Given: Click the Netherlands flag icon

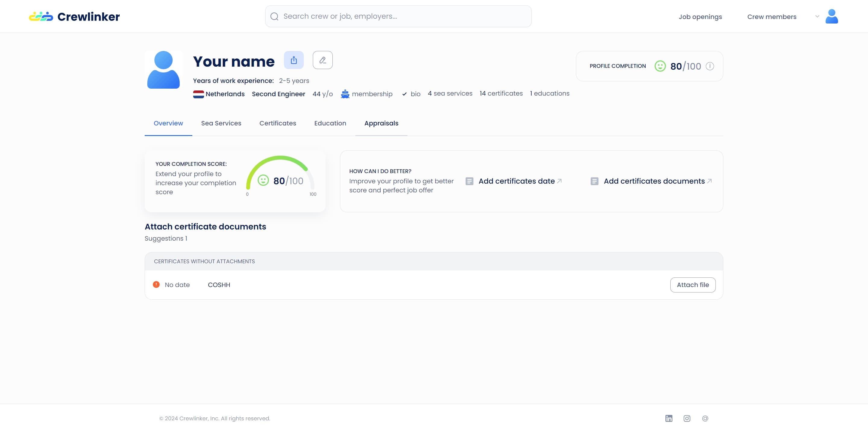Looking at the screenshot, I should pyautogui.click(x=199, y=94).
